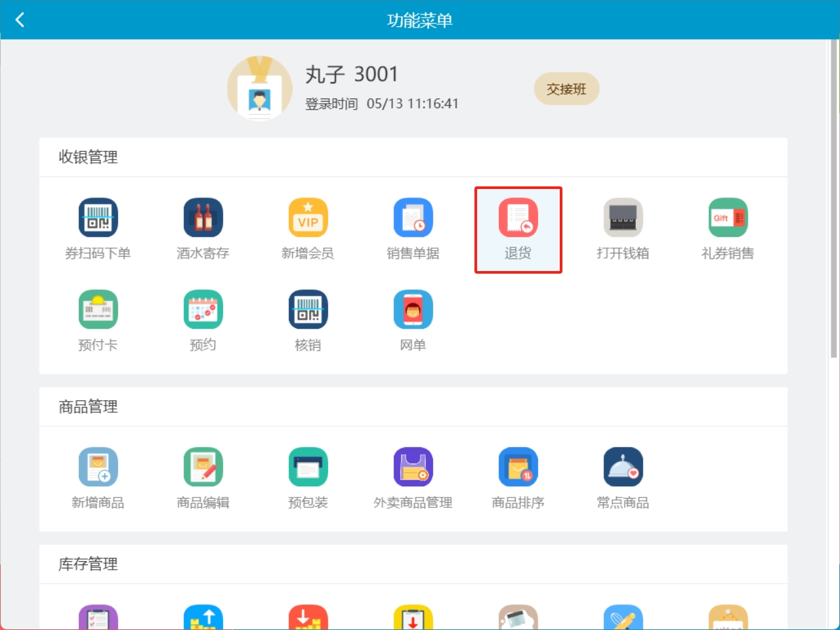Click the username text 丸子 3001

coord(352,74)
